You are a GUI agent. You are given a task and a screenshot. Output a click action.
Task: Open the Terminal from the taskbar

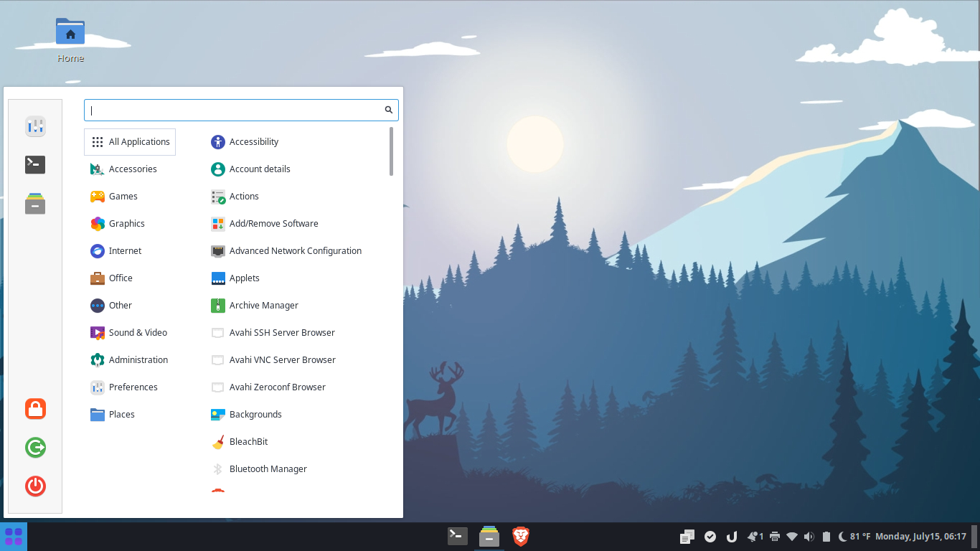(x=458, y=536)
